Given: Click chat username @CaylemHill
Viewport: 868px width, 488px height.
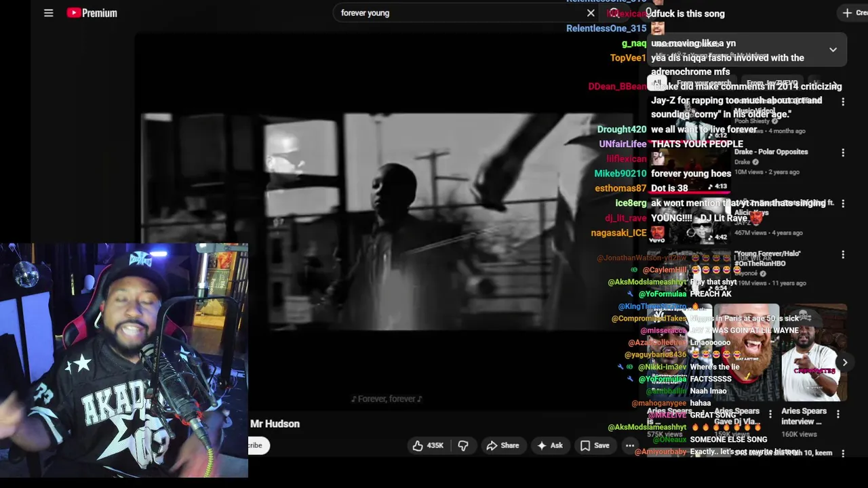Looking at the screenshot, I should tap(665, 270).
